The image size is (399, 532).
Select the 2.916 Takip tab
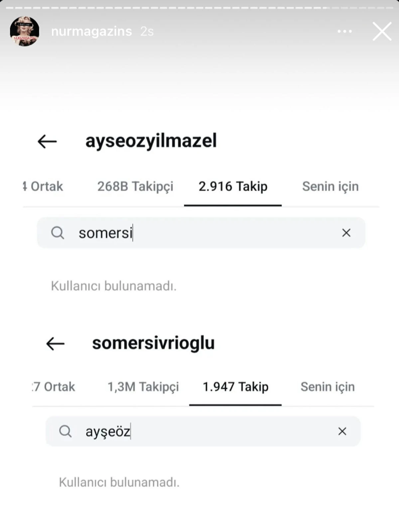coord(233,186)
